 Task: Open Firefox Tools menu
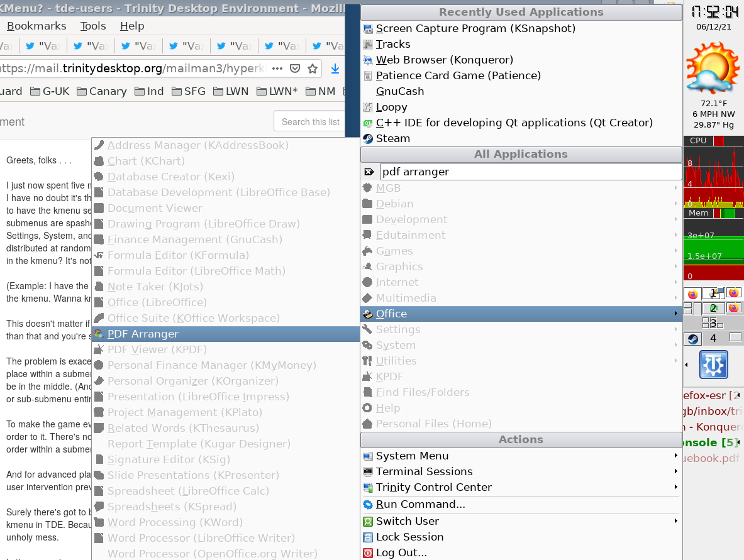pos(93,26)
